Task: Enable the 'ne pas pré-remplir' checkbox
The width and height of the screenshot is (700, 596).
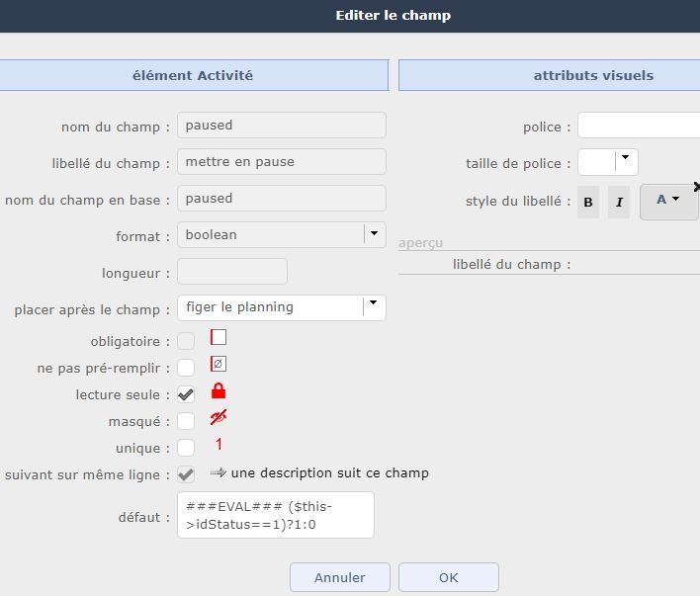Action: click(186, 368)
